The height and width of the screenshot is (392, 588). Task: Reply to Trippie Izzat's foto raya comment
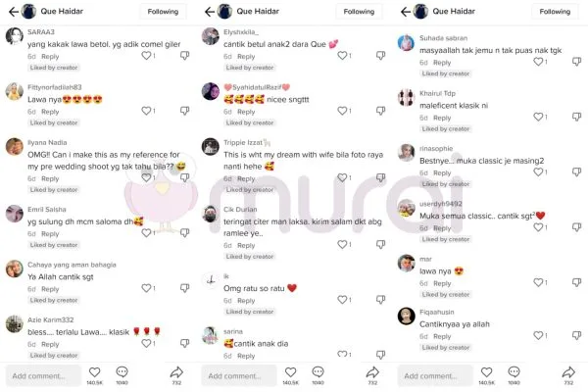[246, 178]
